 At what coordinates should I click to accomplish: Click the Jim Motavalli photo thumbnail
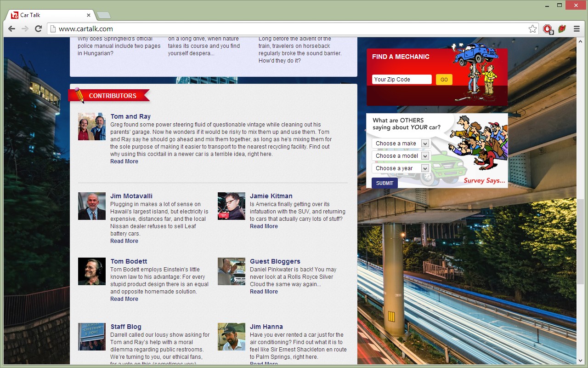tap(92, 206)
